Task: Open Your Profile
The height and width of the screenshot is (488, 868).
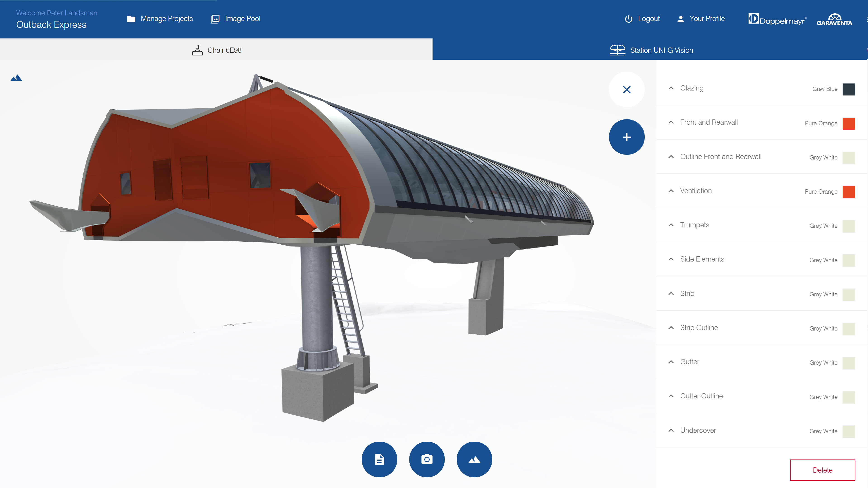Action: pos(701,19)
